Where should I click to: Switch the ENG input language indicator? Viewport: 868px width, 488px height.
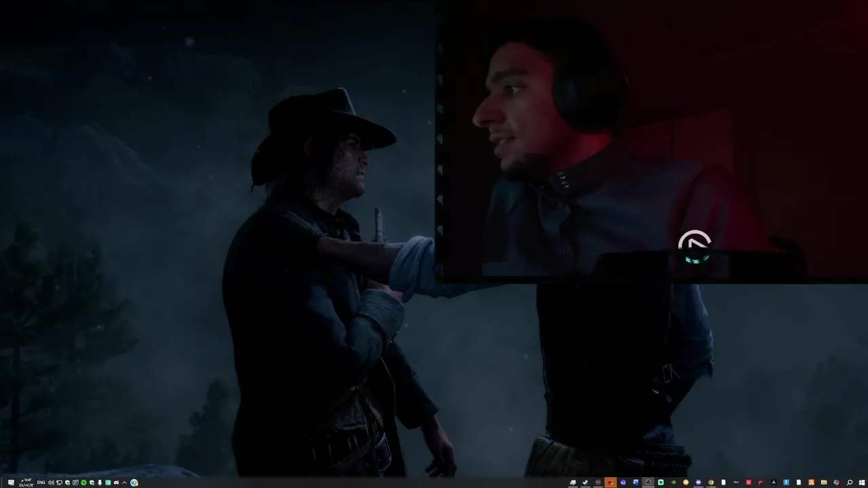(41, 483)
